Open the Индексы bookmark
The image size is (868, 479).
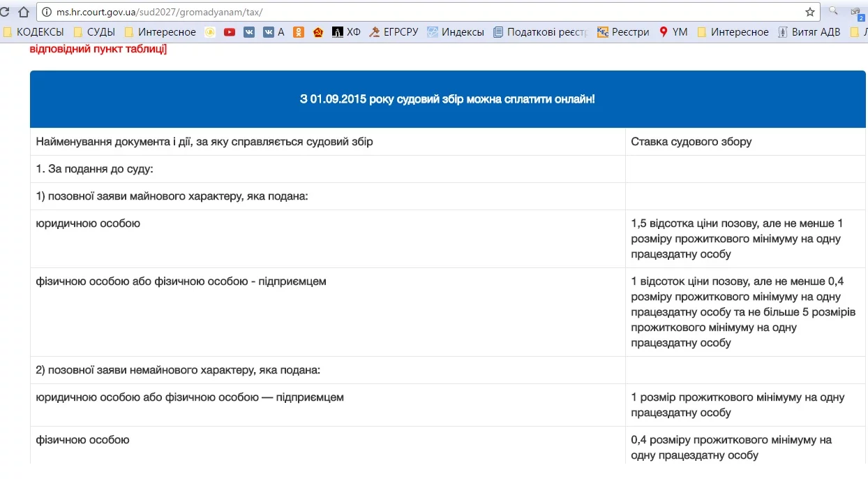tap(456, 32)
